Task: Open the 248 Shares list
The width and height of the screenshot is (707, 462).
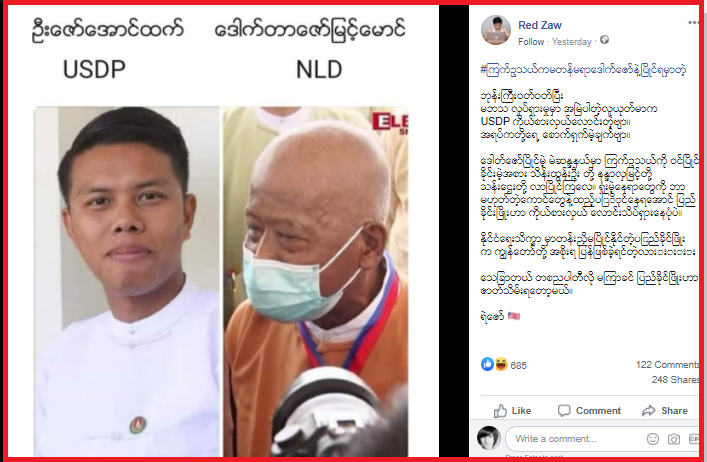Action: tap(675, 380)
